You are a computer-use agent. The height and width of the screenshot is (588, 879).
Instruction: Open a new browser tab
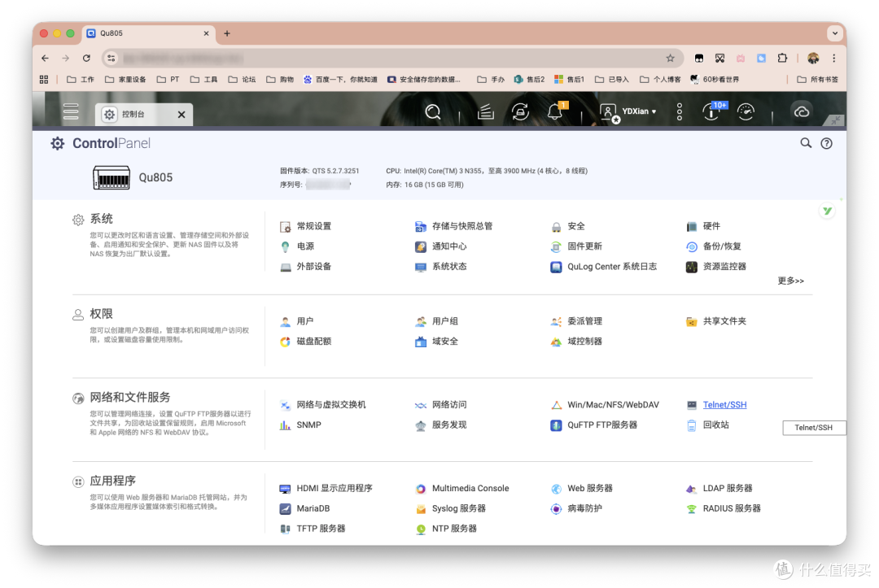click(227, 33)
